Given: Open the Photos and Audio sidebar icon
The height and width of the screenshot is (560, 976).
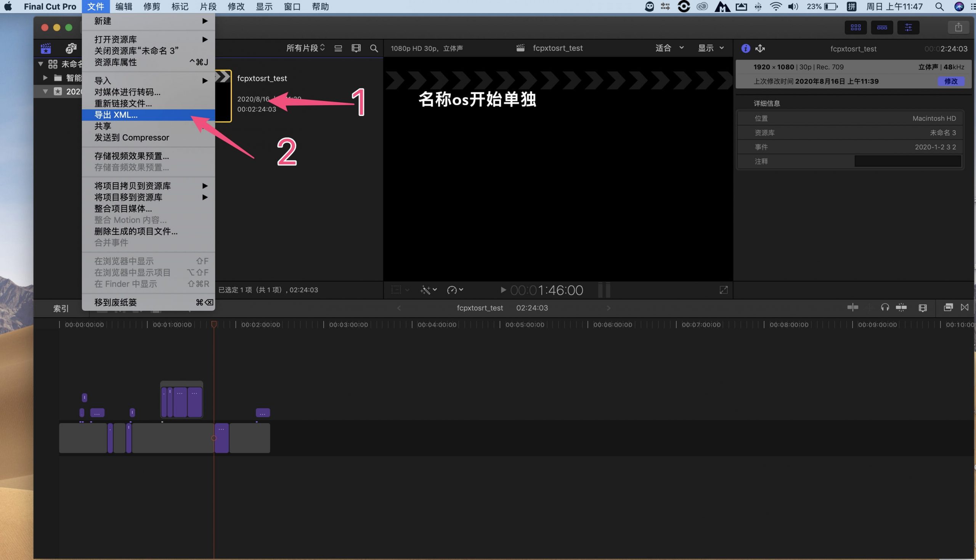Looking at the screenshot, I should click(71, 48).
